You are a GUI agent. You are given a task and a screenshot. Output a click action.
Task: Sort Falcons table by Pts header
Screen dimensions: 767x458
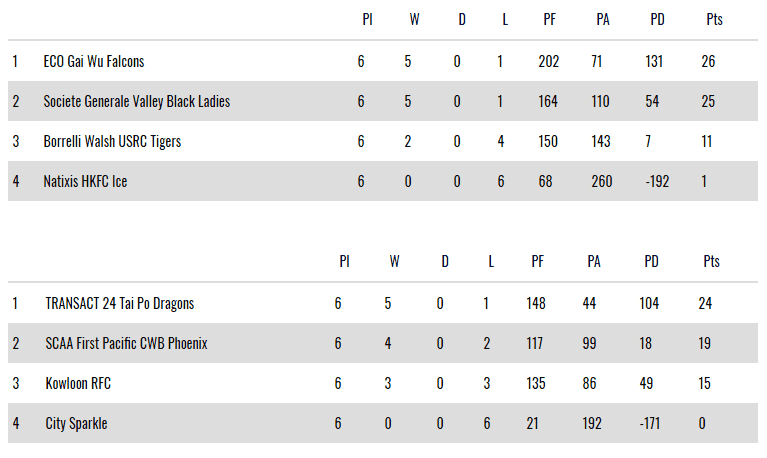coord(713,19)
